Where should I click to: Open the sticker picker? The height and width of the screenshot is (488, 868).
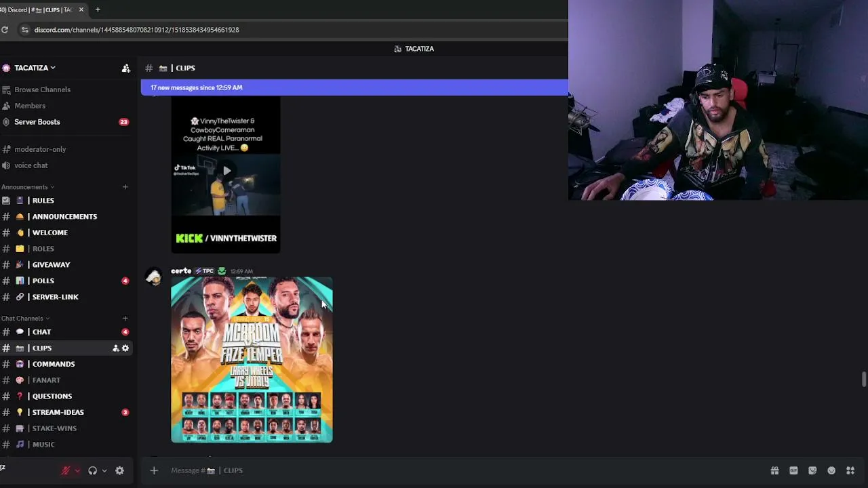812,470
